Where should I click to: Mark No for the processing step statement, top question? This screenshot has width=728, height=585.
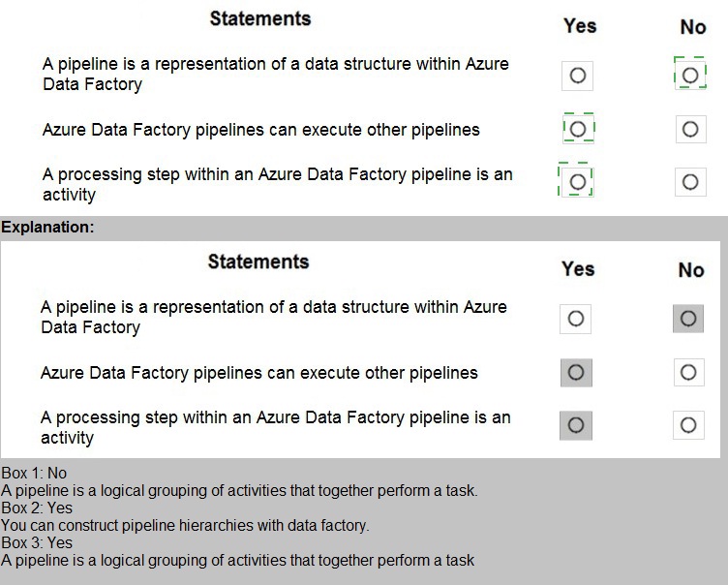pyautogui.click(x=690, y=181)
